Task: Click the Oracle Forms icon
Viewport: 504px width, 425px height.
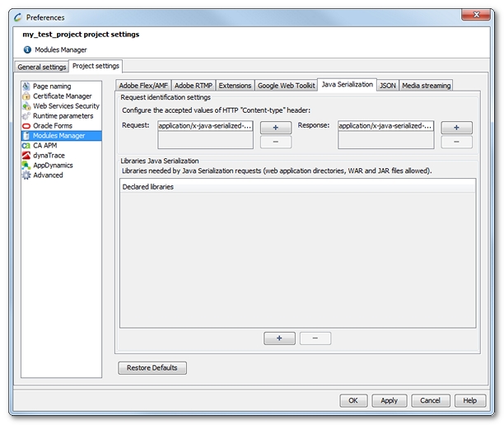Action: [26, 126]
